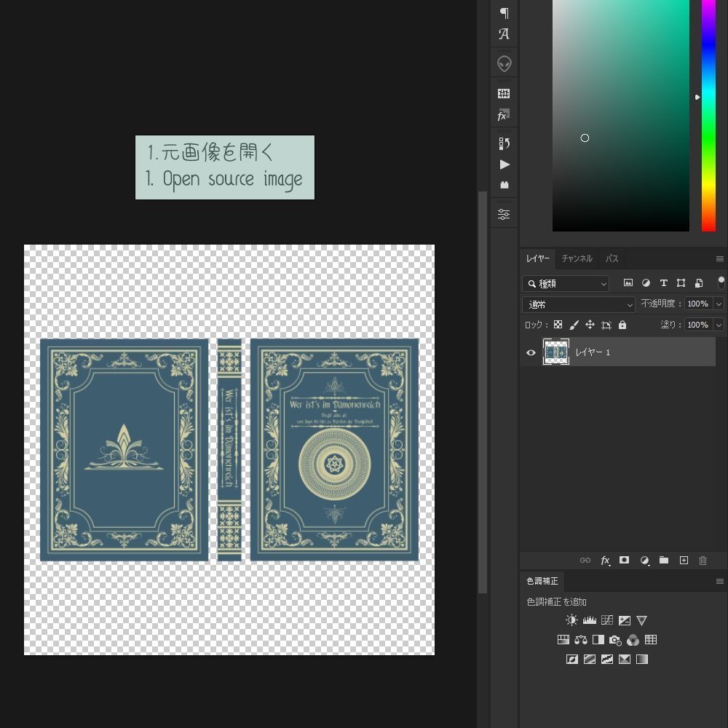Toggle filter for pixel layers
Viewport: 728px width, 728px height.
pos(628,282)
